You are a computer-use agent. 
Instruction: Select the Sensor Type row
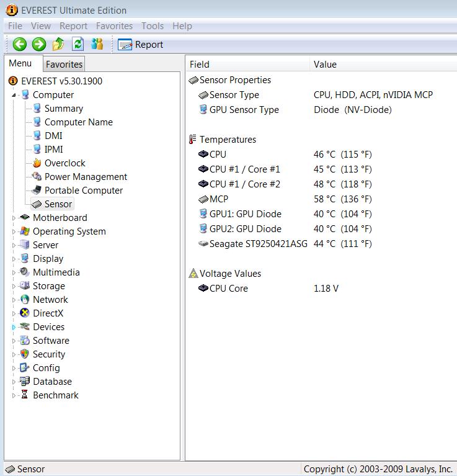tap(321, 95)
